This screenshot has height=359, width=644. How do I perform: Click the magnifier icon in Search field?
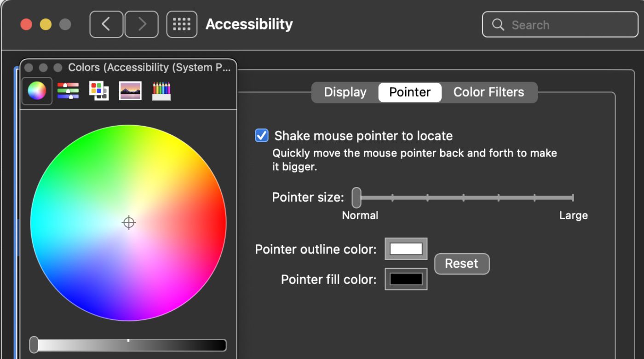(498, 25)
